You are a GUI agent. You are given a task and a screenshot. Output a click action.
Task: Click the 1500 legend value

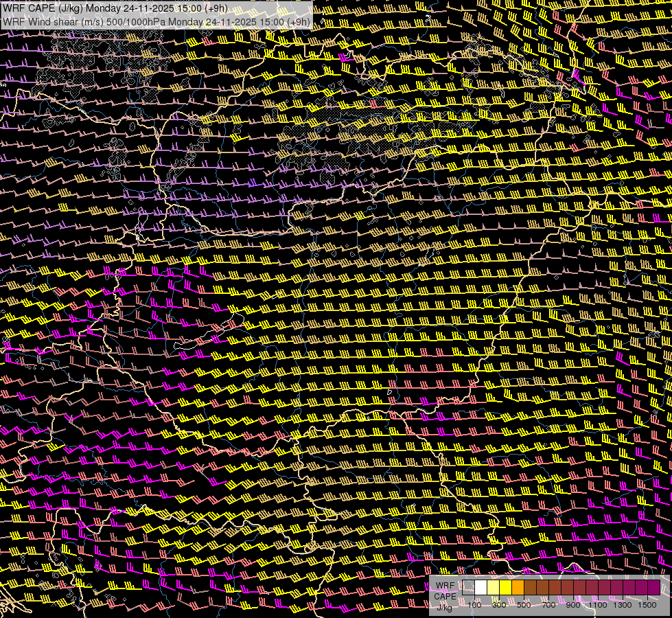(x=647, y=605)
